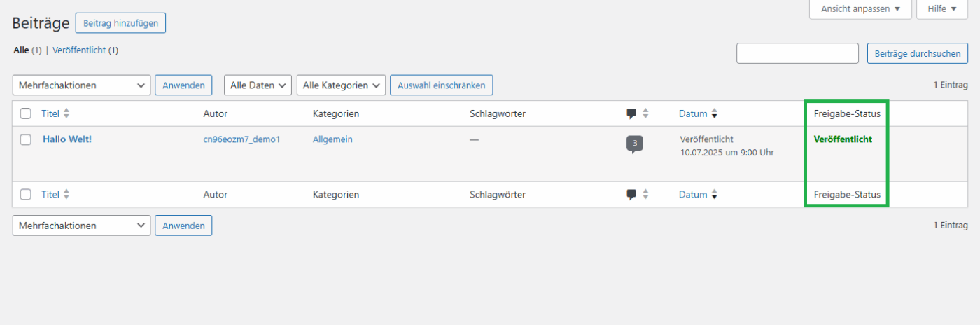Click the Beitrag hinzufügen button
The height and width of the screenshot is (325, 980).
pos(120,23)
